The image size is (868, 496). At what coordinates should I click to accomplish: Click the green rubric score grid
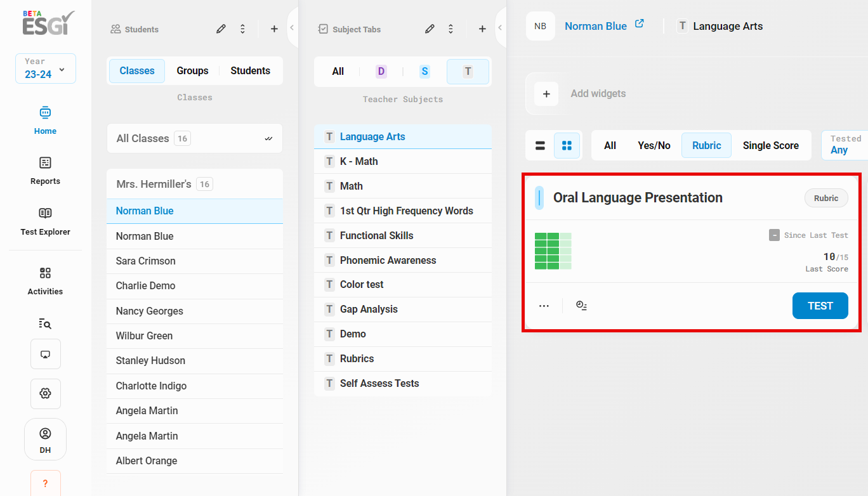553,251
